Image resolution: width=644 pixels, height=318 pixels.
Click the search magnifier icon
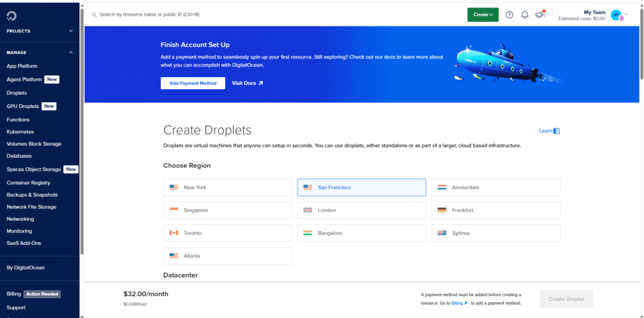click(x=94, y=14)
